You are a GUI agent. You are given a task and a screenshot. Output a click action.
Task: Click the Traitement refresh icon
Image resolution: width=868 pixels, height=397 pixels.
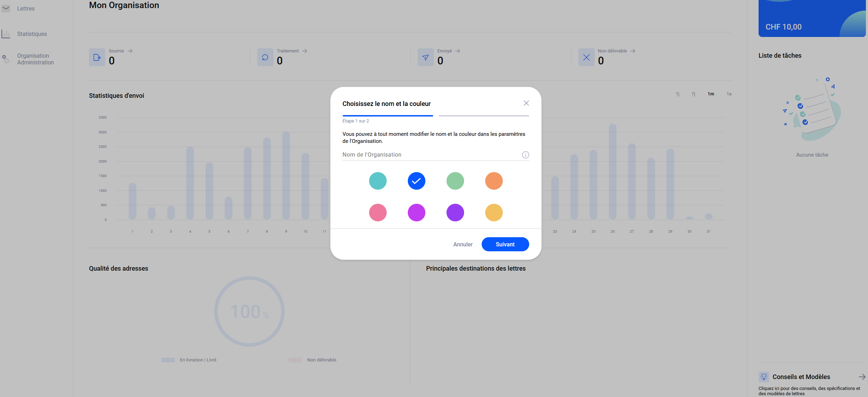[x=265, y=57]
